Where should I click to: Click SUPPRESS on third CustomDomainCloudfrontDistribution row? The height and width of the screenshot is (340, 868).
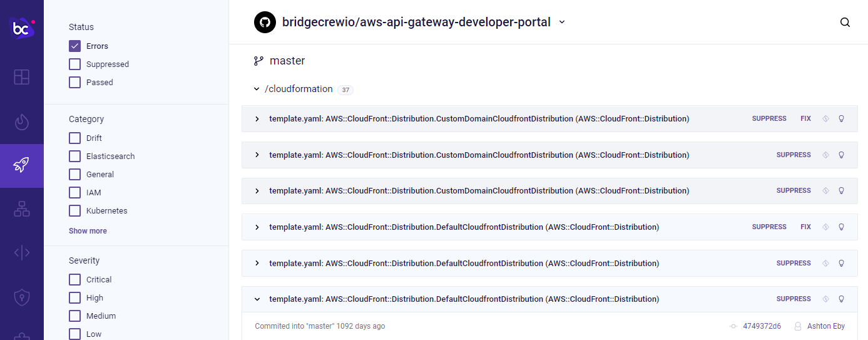pyautogui.click(x=794, y=190)
